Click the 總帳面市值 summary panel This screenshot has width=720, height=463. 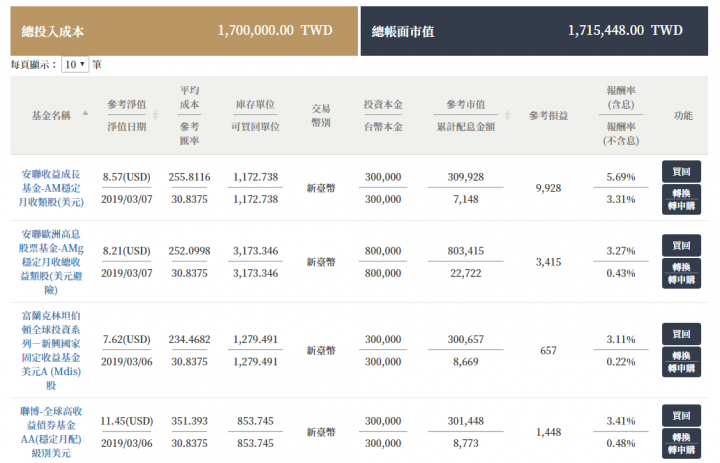tap(534, 31)
